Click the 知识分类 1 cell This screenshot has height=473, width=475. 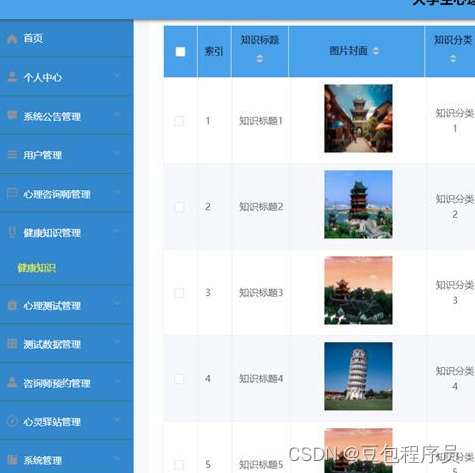pyautogui.click(x=455, y=121)
